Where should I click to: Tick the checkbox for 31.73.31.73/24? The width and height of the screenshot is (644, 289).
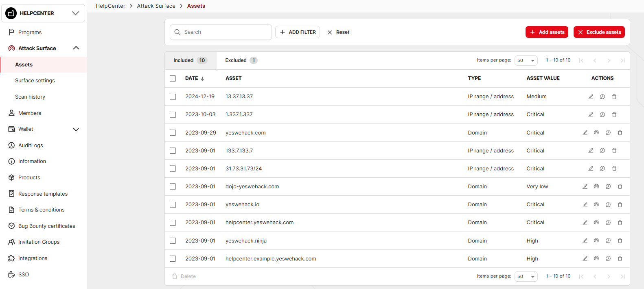(x=173, y=168)
